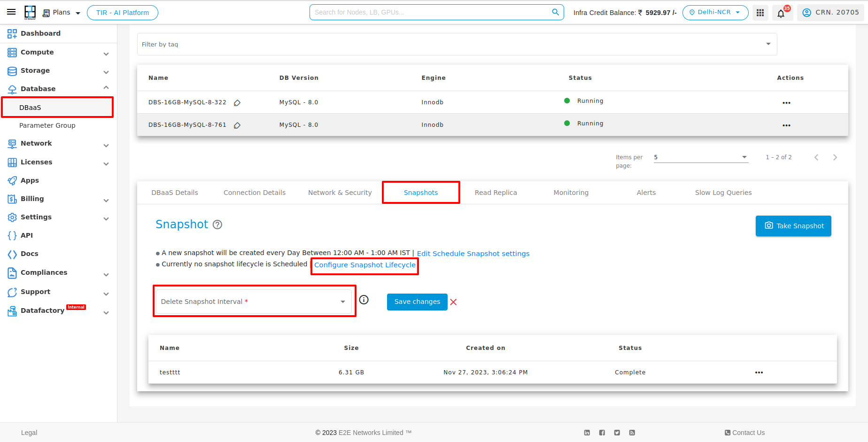
Task: Click the info icon beside Delete Snapshot Interval
Action: pos(364,300)
